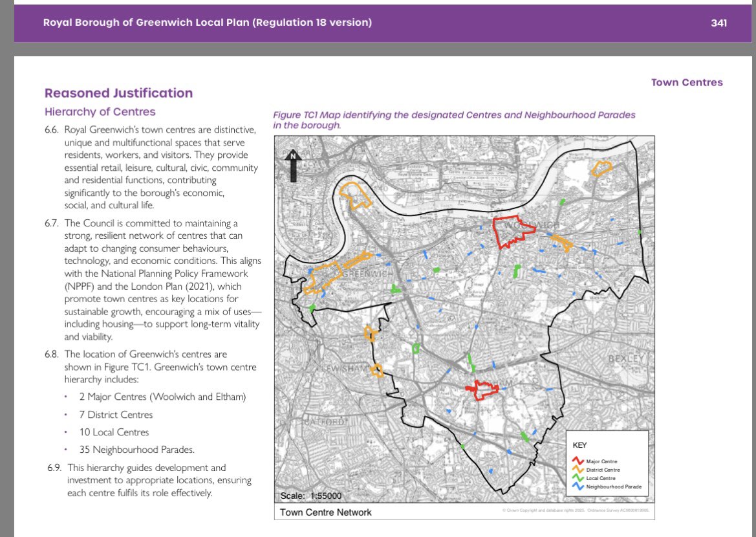This screenshot has height=537, width=756.
Task: Click the paragraph number '6.8.'
Action: tap(51, 355)
